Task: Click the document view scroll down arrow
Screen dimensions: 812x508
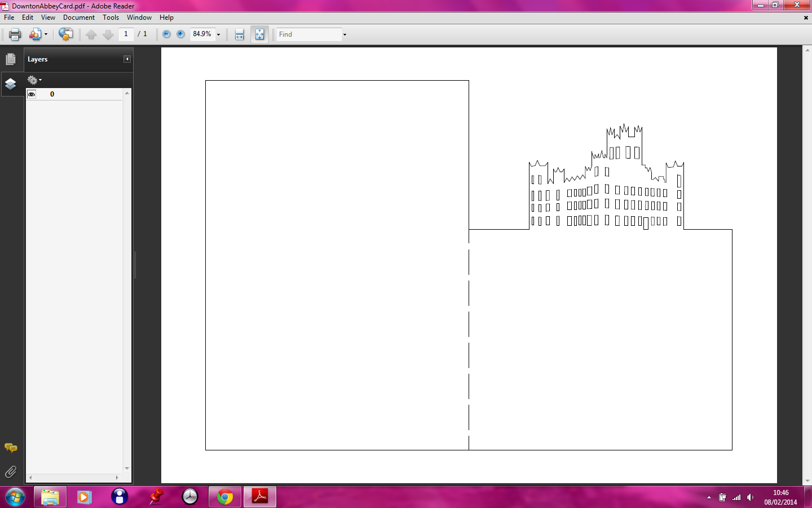Action: click(x=807, y=481)
